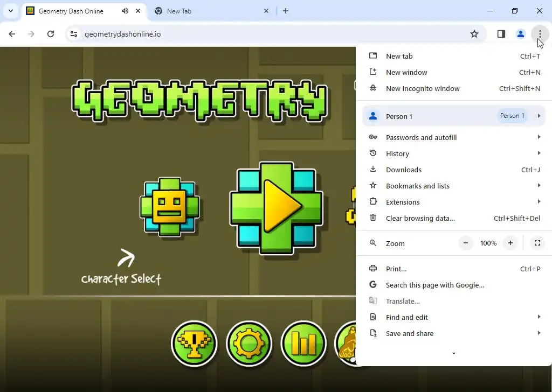This screenshot has height=392, width=552.
Task: Bookmark this page with the star icon
Action: [x=474, y=34]
